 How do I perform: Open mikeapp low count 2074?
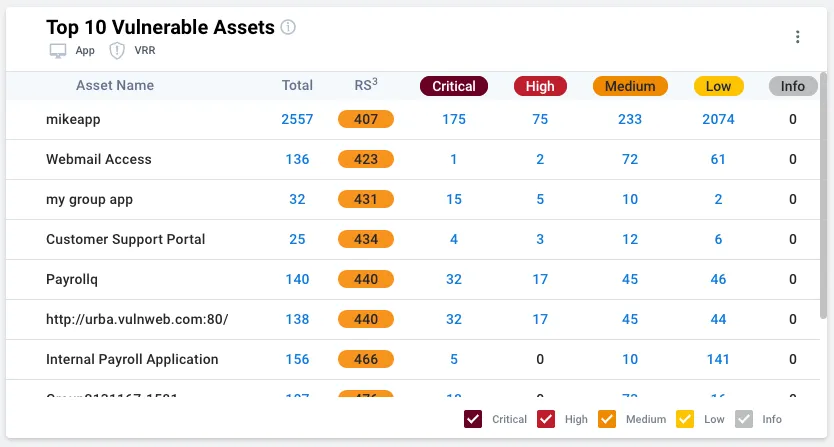pos(719,119)
